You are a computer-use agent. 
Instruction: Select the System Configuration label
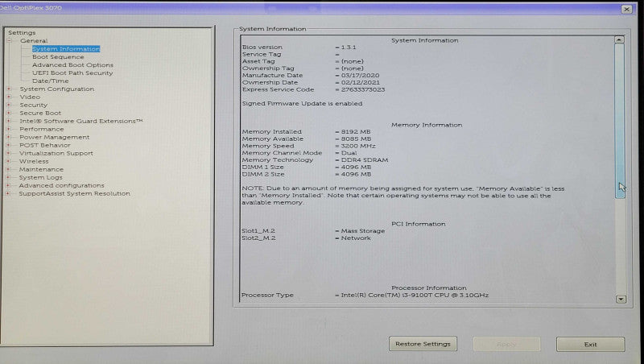coord(56,89)
